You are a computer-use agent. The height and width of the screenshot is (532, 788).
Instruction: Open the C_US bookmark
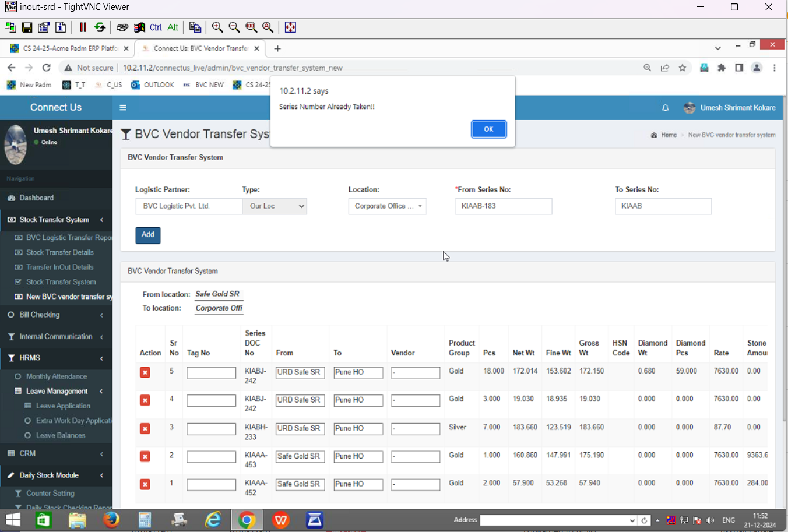(108, 85)
